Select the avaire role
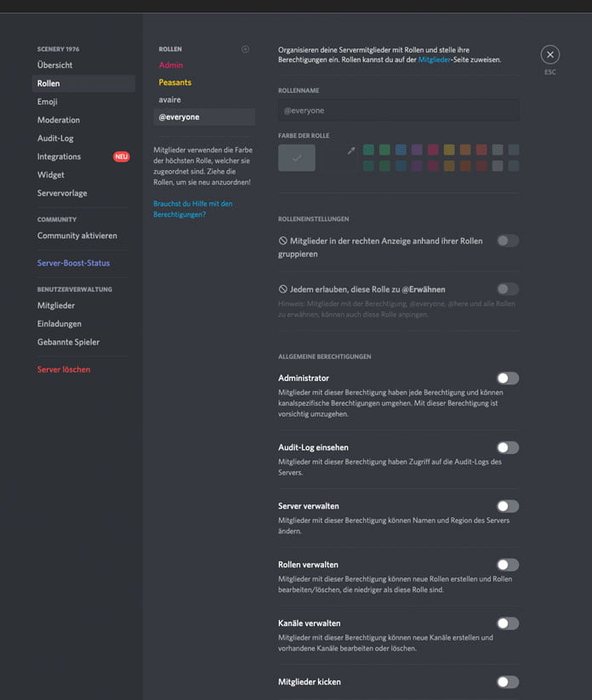This screenshot has height=700, width=592. [169, 100]
